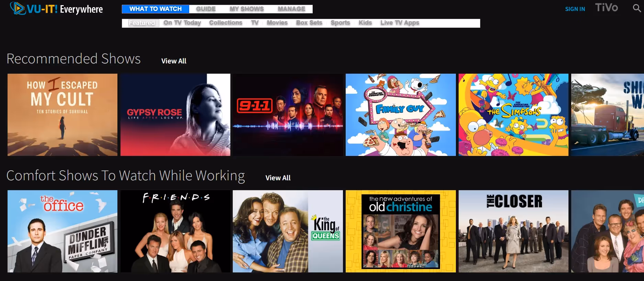Open How I Escaped My Cult poster
644x281 pixels.
tap(62, 115)
